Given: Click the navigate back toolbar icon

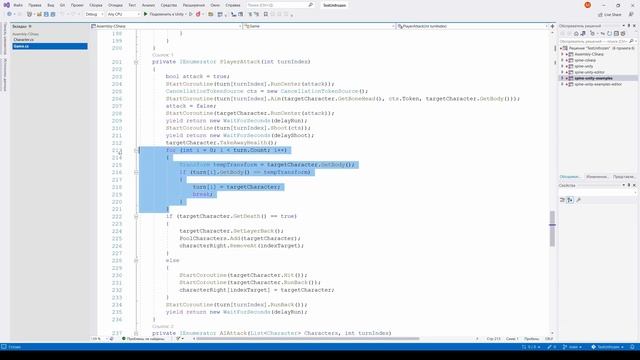Looking at the screenshot, I should pyautogui.click(x=9, y=14).
